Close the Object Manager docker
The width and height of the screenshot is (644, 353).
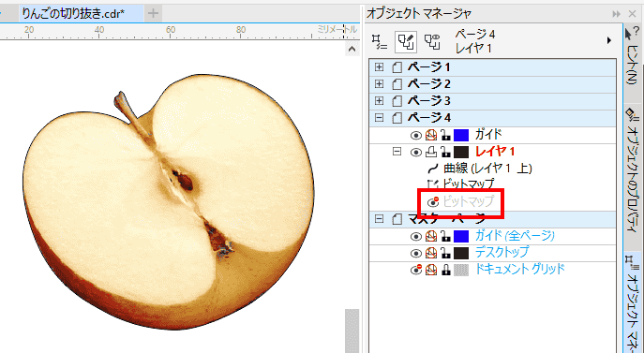[633, 14]
